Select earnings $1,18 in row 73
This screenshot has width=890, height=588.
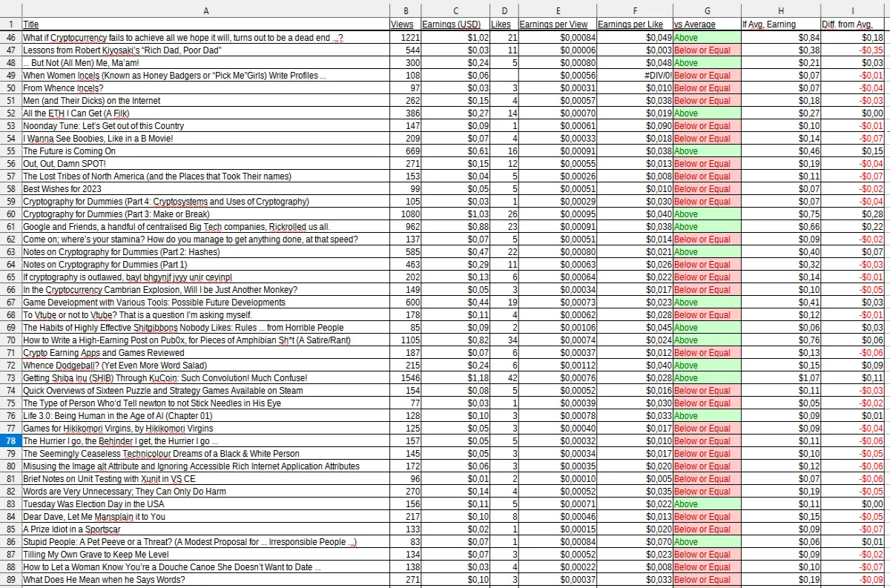click(455, 377)
